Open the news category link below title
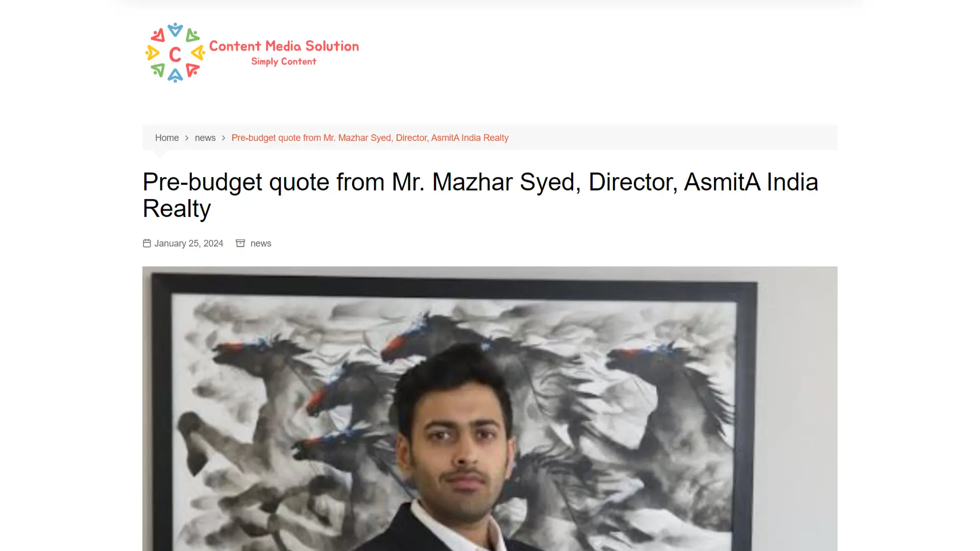The width and height of the screenshot is (980, 551). pyautogui.click(x=261, y=243)
